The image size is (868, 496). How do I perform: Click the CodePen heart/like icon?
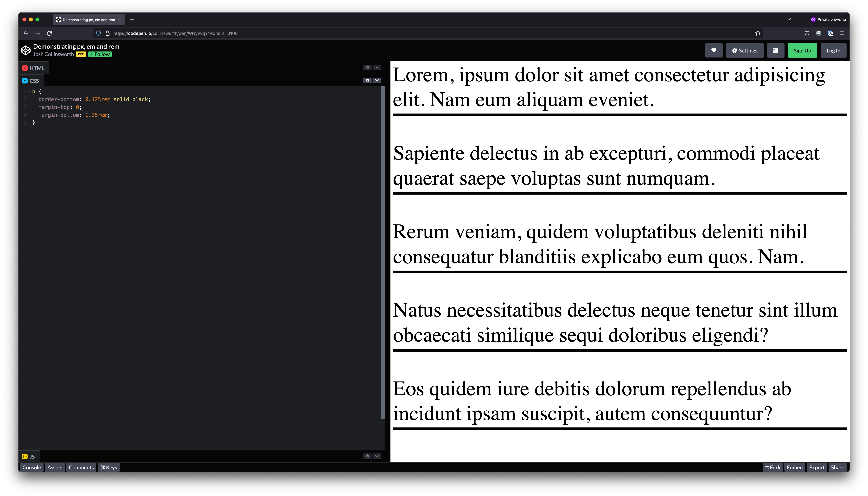(x=714, y=50)
